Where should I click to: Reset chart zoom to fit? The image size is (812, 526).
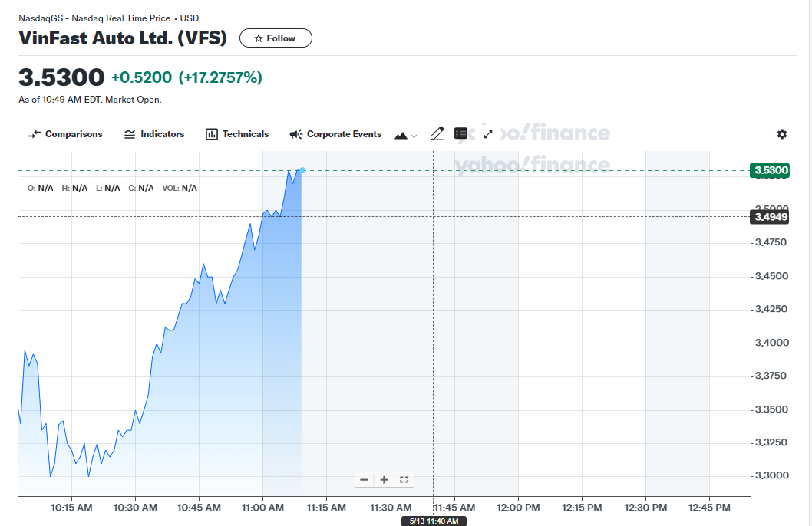(404, 480)
